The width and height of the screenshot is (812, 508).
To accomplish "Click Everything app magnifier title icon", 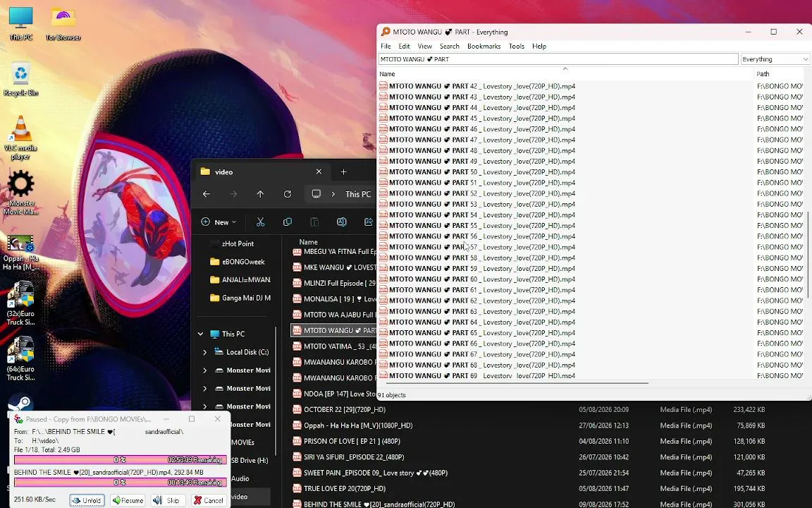I will 386,32.
